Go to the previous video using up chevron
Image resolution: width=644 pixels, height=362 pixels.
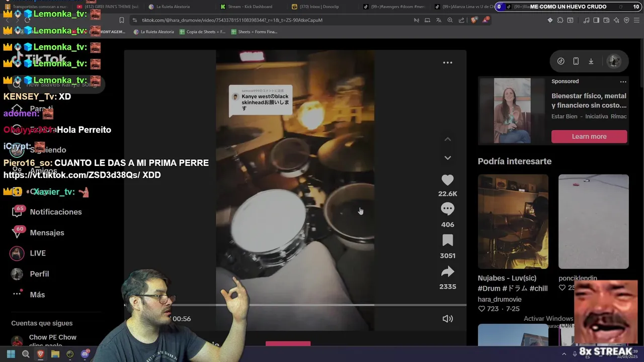447,139
